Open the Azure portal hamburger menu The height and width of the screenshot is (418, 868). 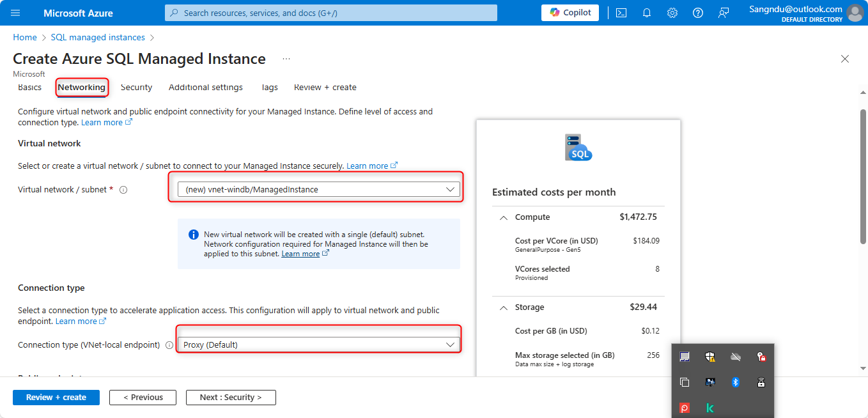(15, 13)
